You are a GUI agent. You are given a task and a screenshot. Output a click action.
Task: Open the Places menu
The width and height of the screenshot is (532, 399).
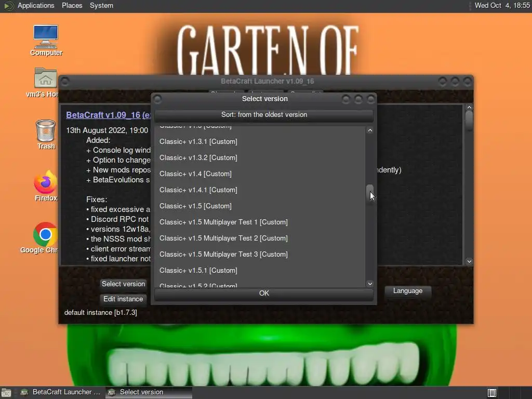click(72, 6)
